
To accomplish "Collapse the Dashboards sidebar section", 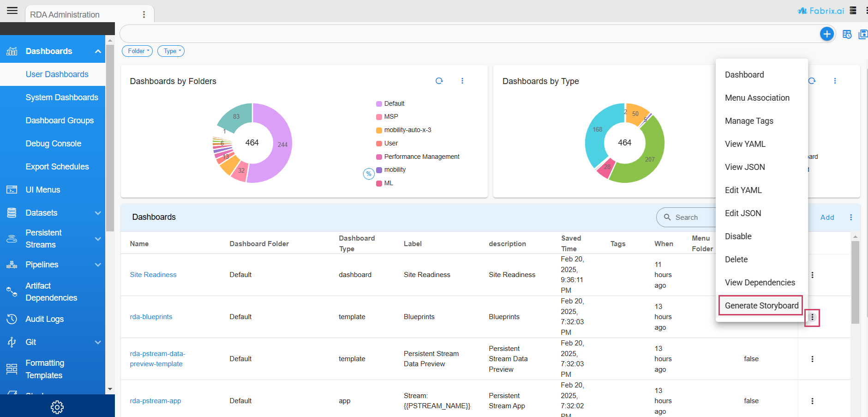I will click(97, 51).
